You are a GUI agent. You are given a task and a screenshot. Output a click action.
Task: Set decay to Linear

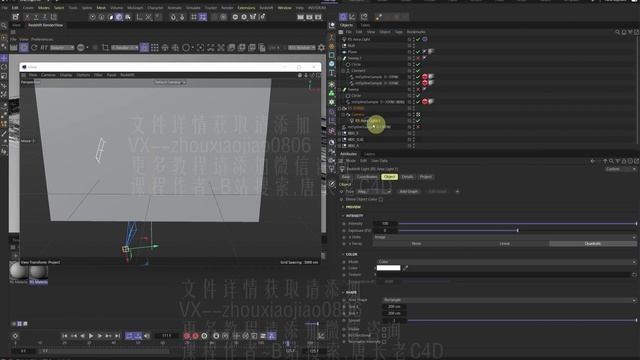click(x=504, y=244)
